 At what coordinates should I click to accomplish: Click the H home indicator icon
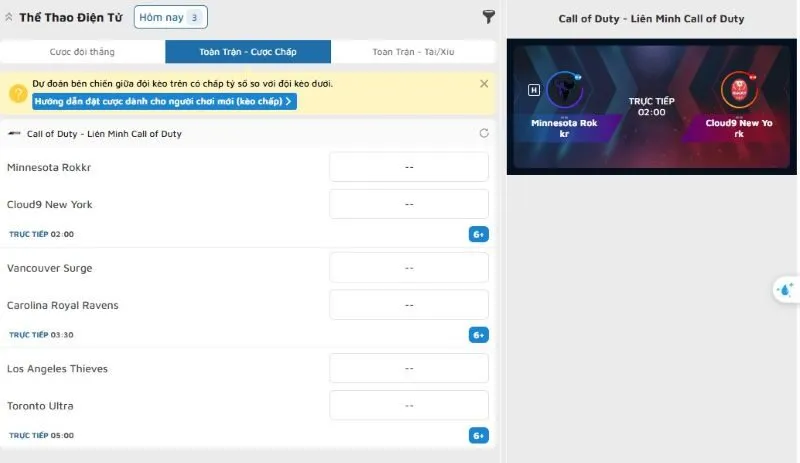(534, 90)
